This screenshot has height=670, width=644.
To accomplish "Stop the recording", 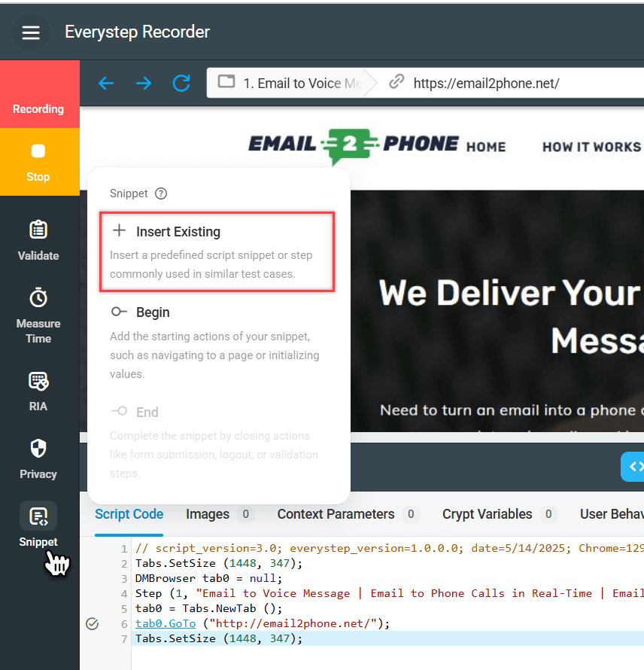I will (x=40, y=162).
